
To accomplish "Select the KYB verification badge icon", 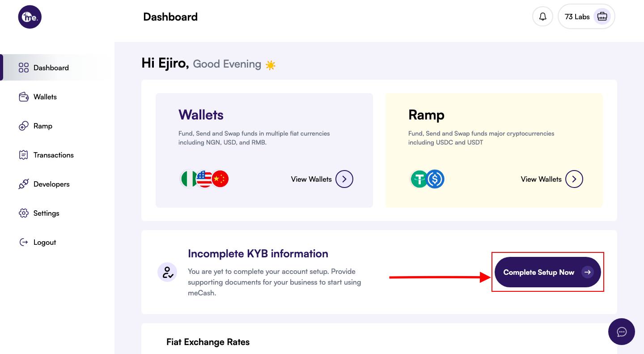I will pyautogui.click(x=167, y=272).
